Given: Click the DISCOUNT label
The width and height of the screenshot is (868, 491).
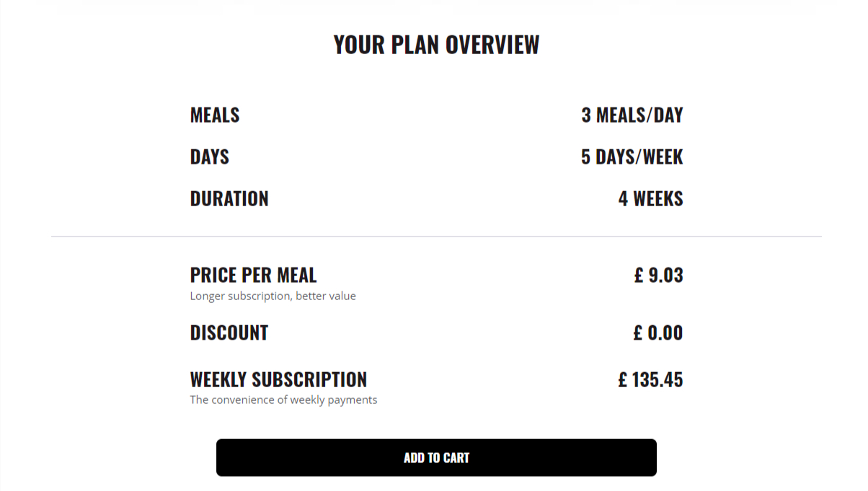Looking at the screenshot, I should [x=229, y=333].
